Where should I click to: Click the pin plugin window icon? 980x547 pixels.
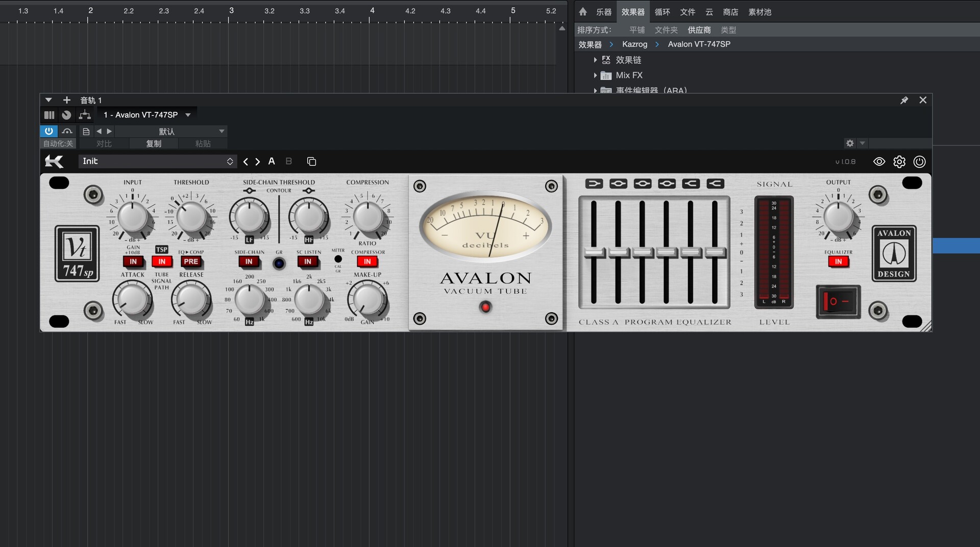(904, 101)
